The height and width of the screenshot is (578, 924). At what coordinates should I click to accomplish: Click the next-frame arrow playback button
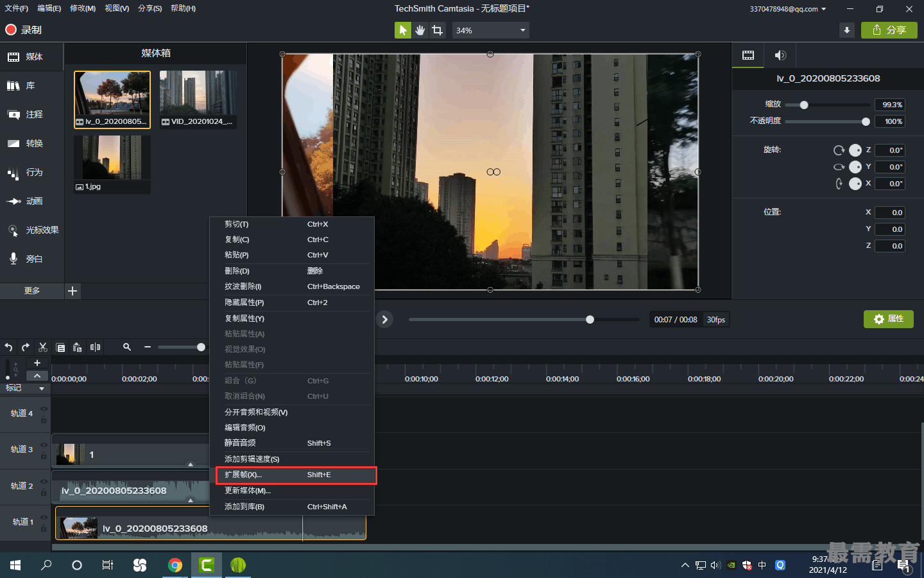(384, 319)
